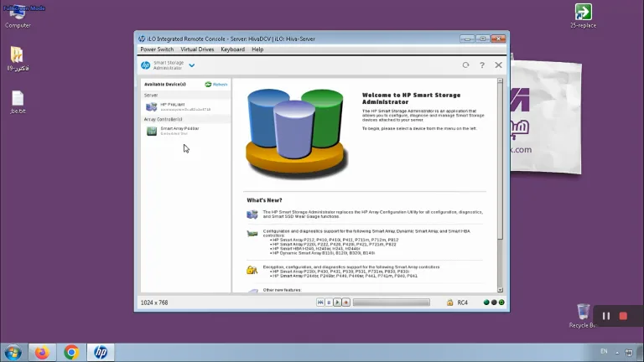Viewport: 644px width, 362px height.
Task: Click the scroll down arrow of content pane
Action: pos(500,290)
